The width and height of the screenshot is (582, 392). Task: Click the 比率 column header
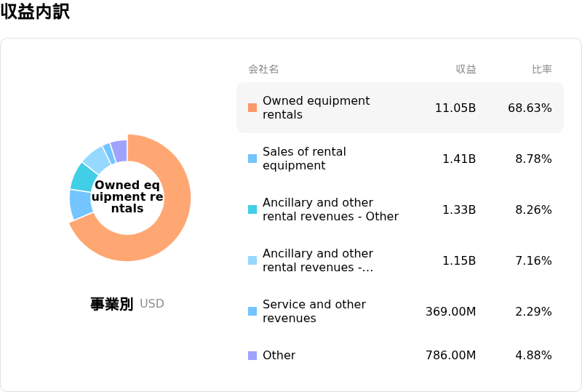[x=542, y=69]
